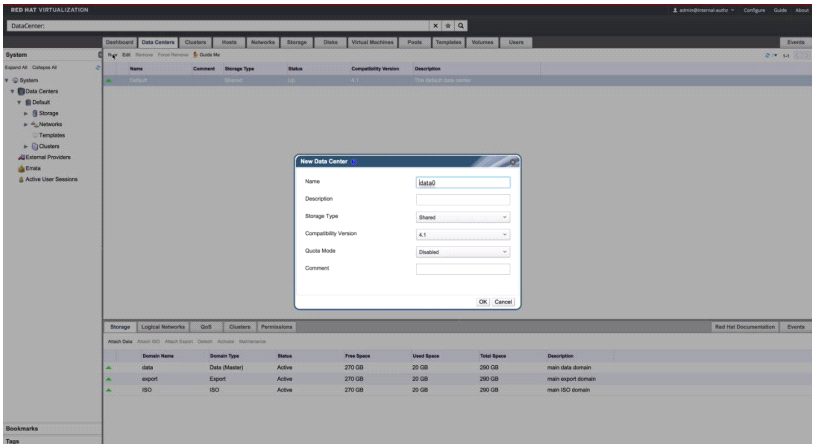The width and height of the screenshot is (816, 447).
Task: Cancel the New Data Center dialog
Action: point(503,301)
